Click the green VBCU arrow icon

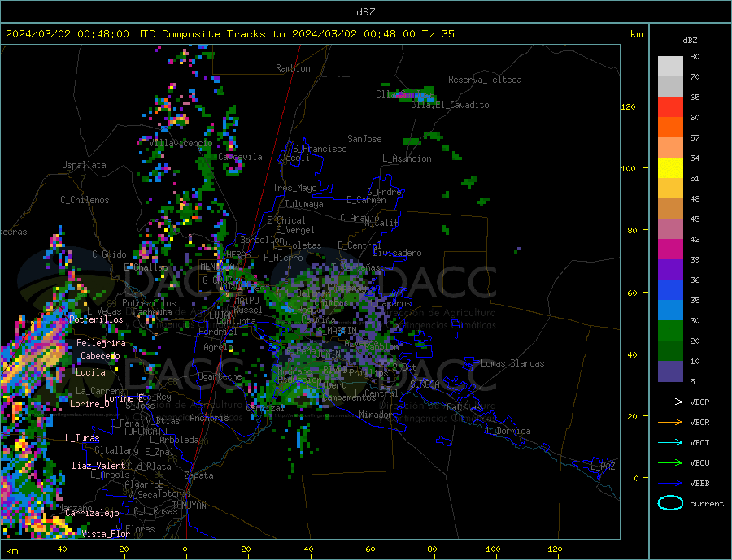pos(670,463)
